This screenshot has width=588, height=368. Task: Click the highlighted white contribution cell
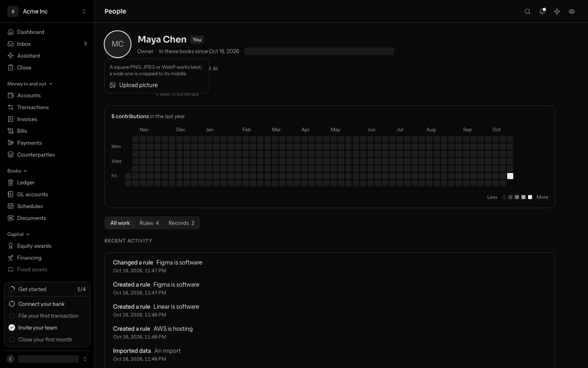[x=510, y=176]
